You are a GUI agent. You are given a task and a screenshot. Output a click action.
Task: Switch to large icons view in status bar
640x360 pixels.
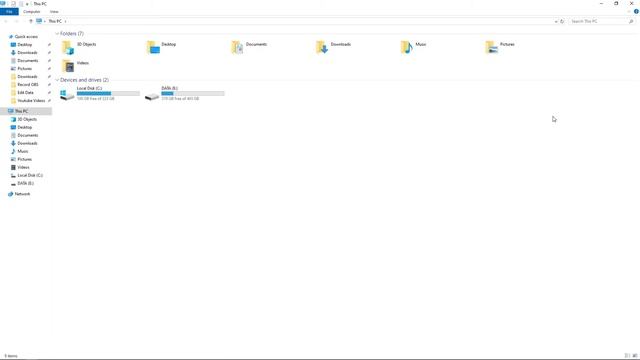pos(634,356)
